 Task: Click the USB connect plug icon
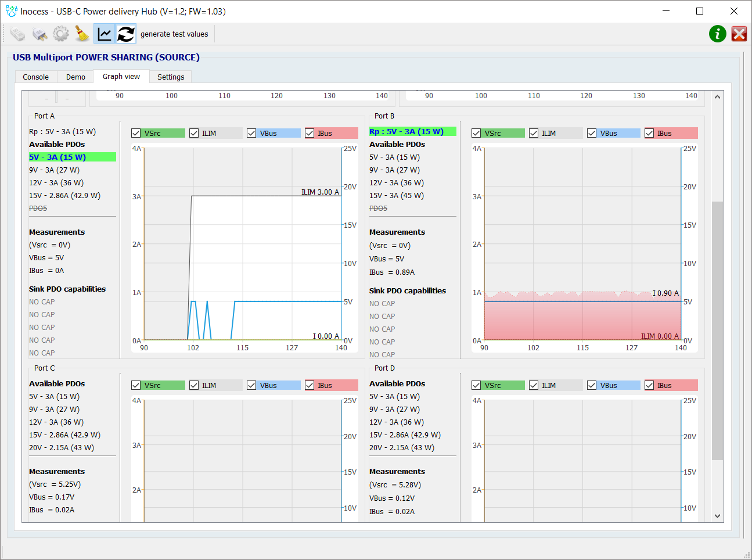click(18, 34)
